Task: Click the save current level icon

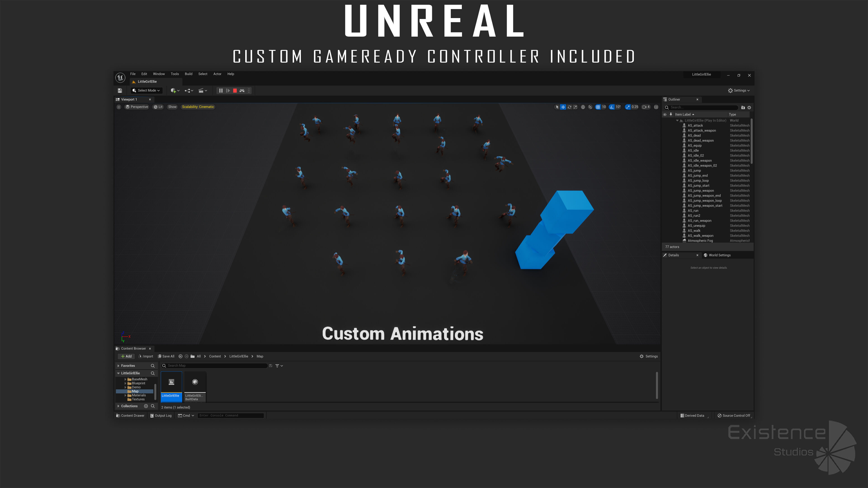Action: pos(120,91)
